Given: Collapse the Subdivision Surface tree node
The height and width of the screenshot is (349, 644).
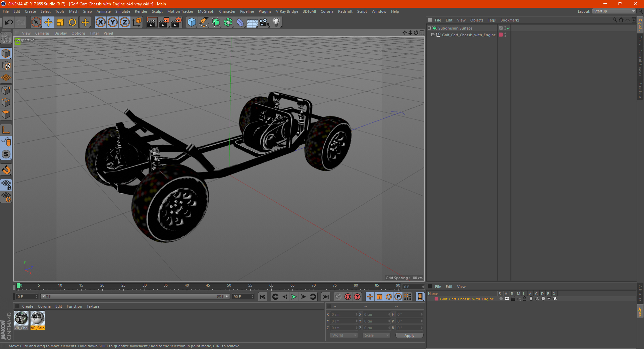Looking at the screenshot, I should [429, 28].
